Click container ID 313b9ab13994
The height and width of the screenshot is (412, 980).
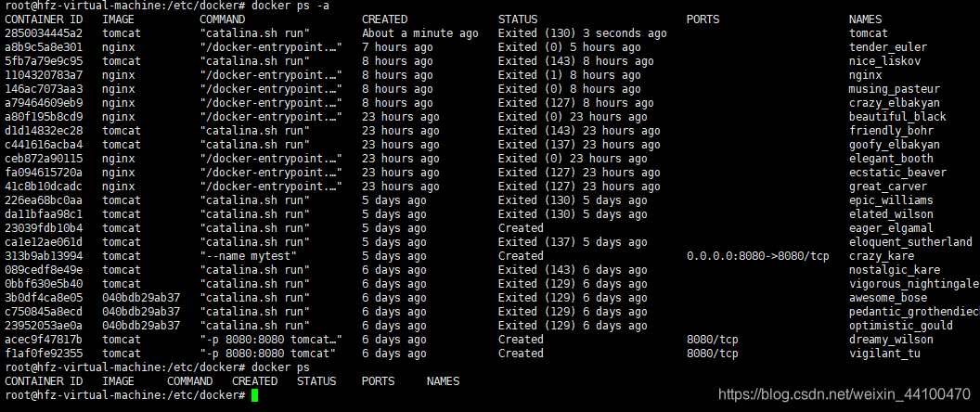point(44,256)
